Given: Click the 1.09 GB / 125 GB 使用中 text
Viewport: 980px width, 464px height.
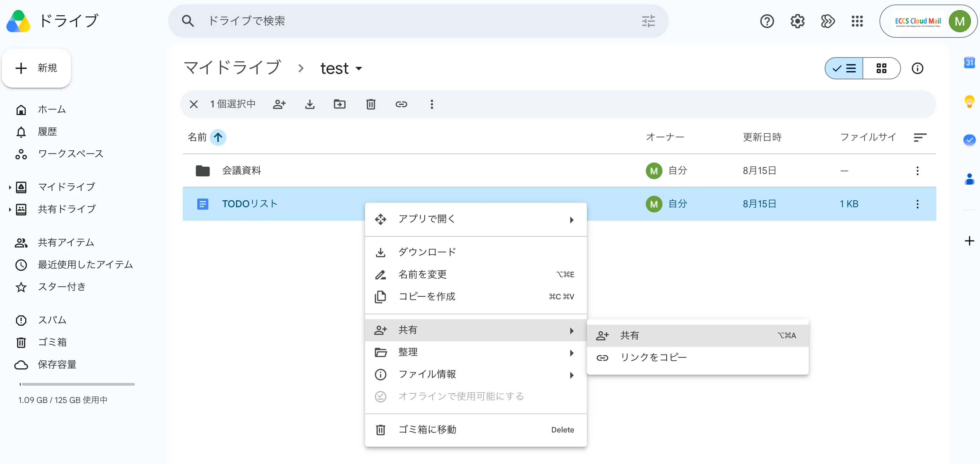Looking at the screenshot, I should click(63, 400).
